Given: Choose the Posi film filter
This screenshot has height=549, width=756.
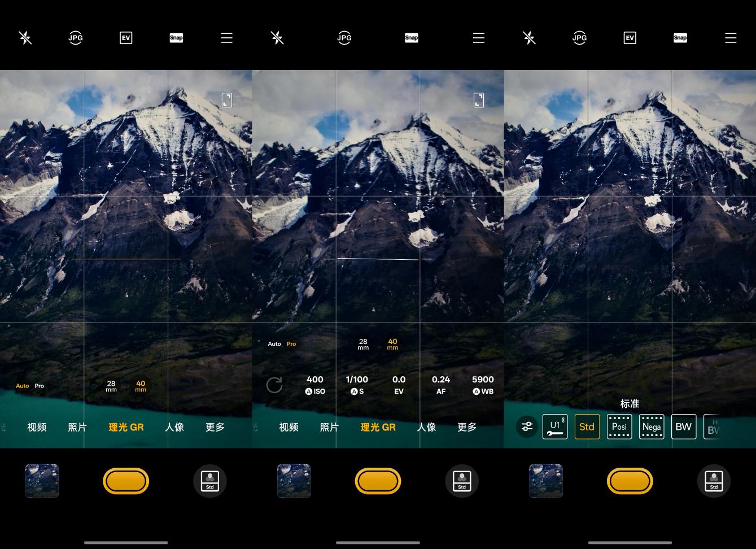Looking at the screenshot, I should [x=619, y=426].
